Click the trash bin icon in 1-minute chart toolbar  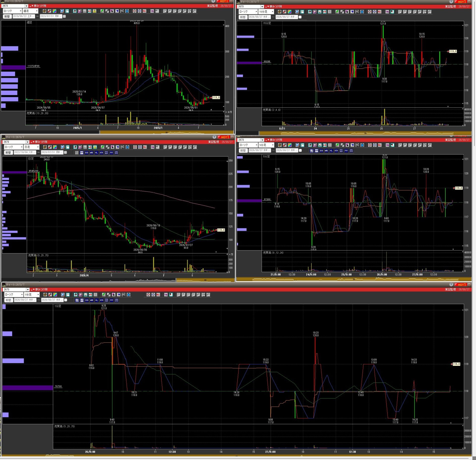[128, 295]
